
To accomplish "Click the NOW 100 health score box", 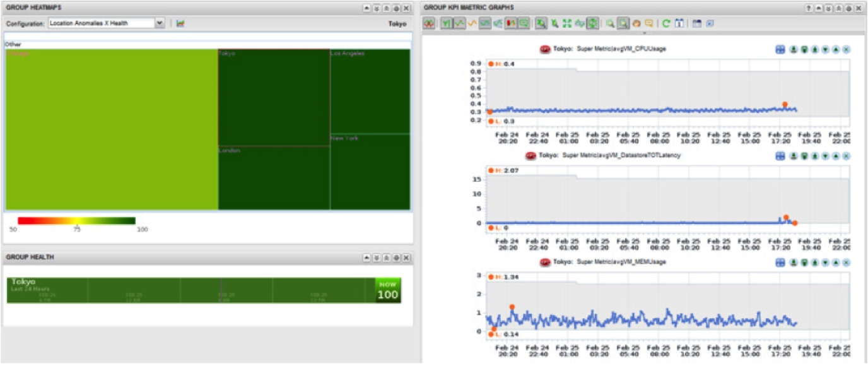I will point(388,290).
